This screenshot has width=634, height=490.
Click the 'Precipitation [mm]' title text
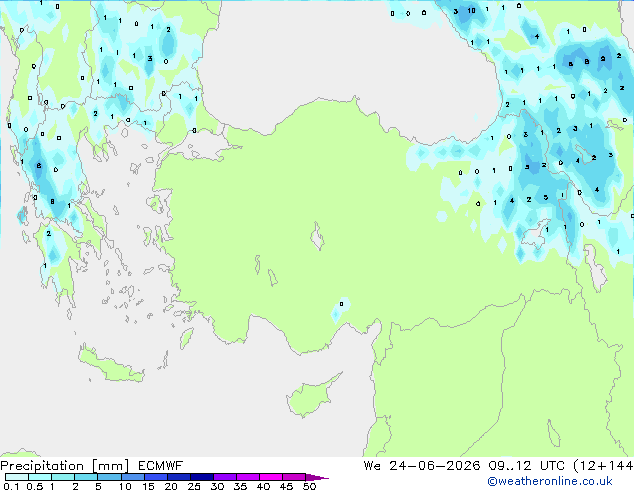pyautogui.click(x=65, y=466)
